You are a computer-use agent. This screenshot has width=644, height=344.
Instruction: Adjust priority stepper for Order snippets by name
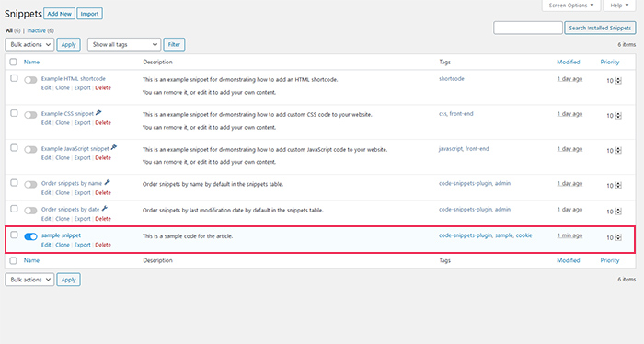coord(618,186)
